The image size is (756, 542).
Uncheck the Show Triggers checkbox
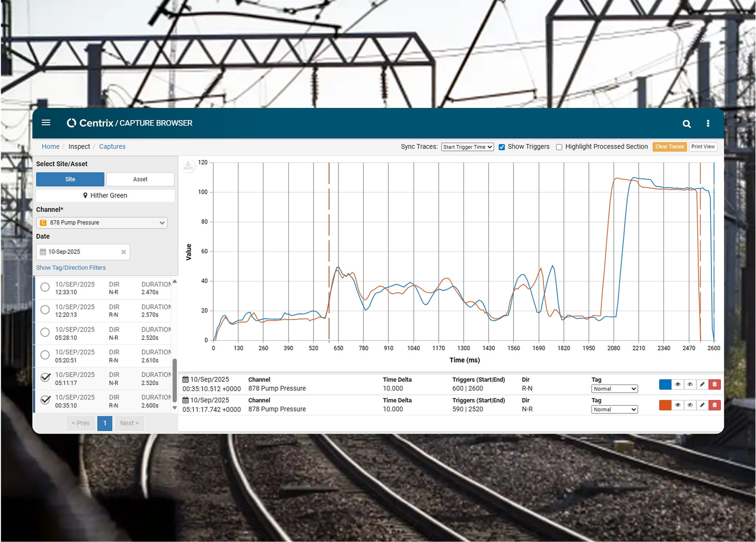click(502, 147)
